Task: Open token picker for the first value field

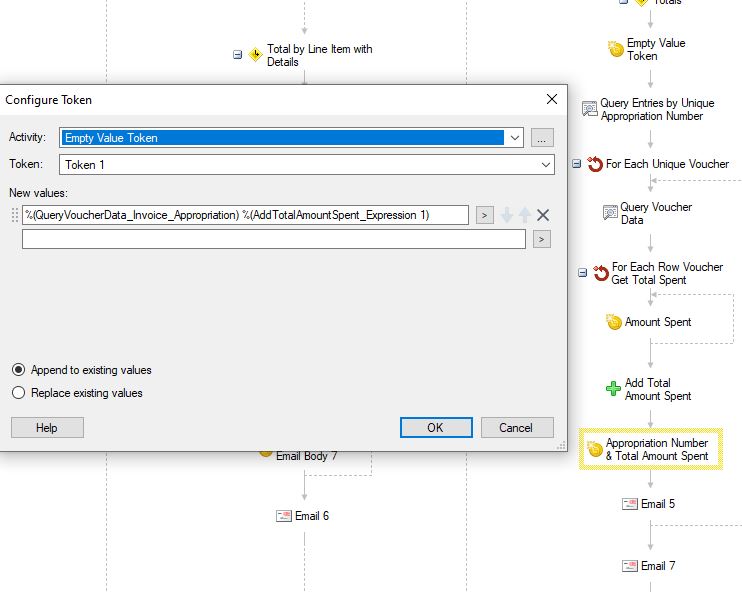Action: [485, 215]
